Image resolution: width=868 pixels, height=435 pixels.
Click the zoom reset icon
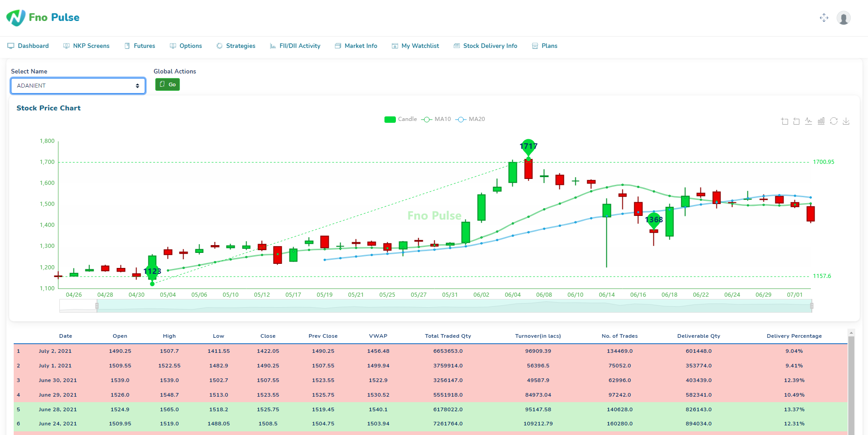pos(796,121)
